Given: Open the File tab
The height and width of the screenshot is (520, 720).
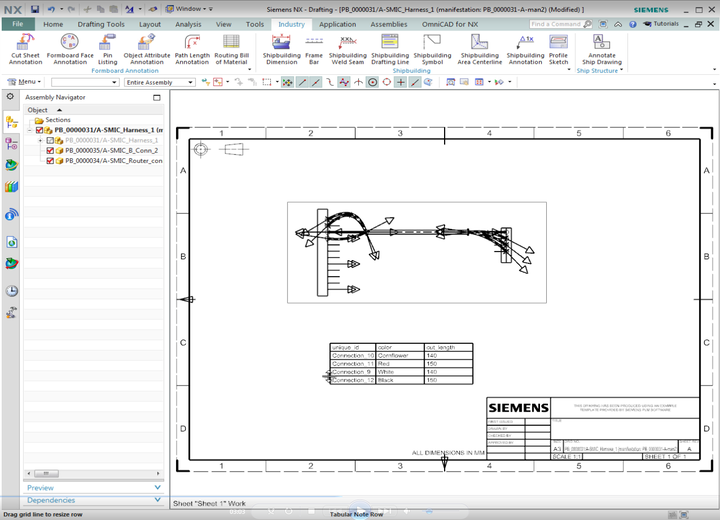Looking at the screenshot, I should click(x=18, y=24).
